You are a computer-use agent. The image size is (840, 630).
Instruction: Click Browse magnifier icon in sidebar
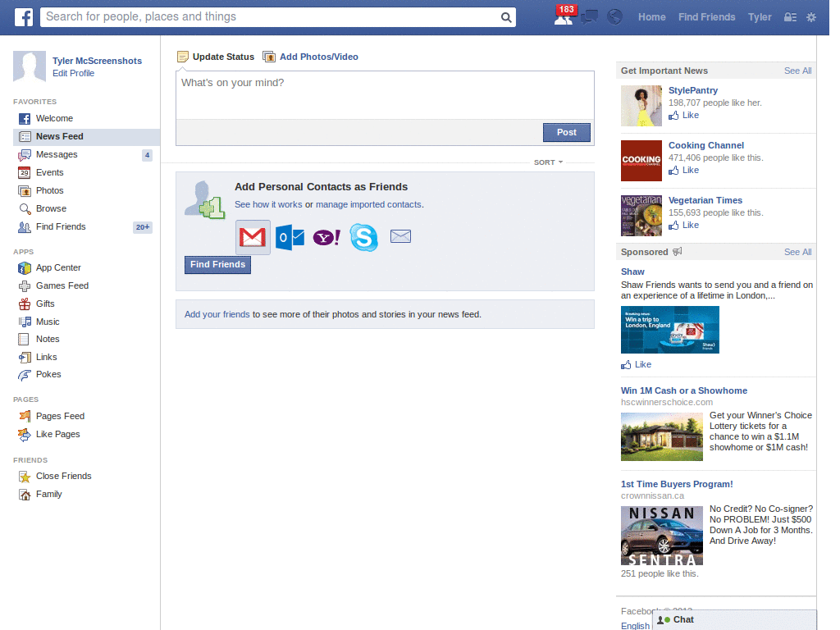point(25,209)
